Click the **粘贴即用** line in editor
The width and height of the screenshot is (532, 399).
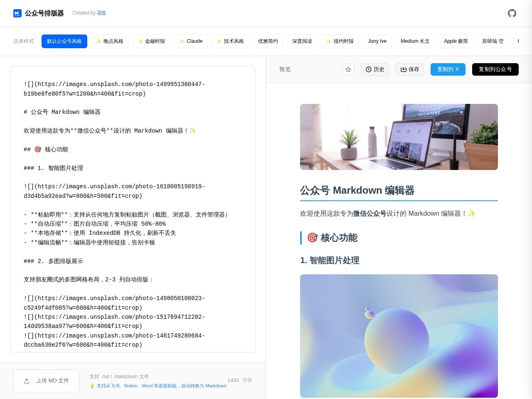tap(127, 214)
